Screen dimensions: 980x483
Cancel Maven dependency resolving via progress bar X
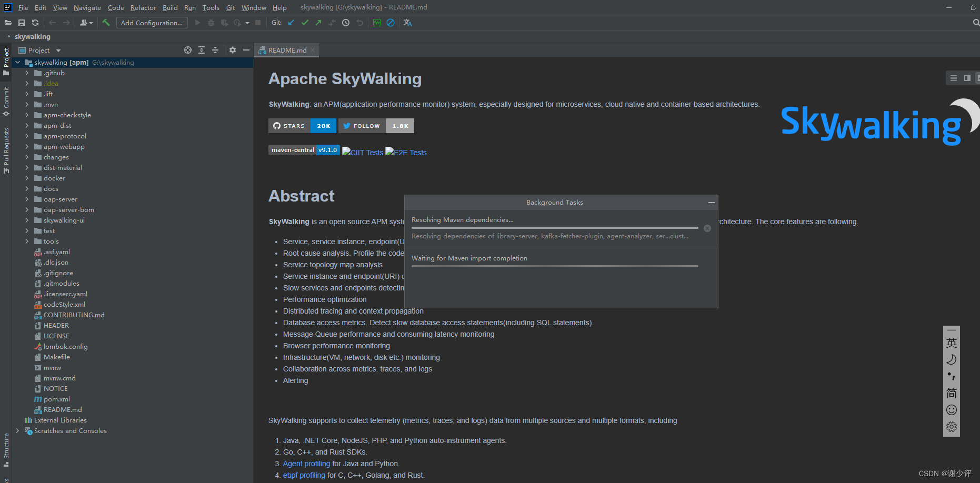[x=707, y=228]
